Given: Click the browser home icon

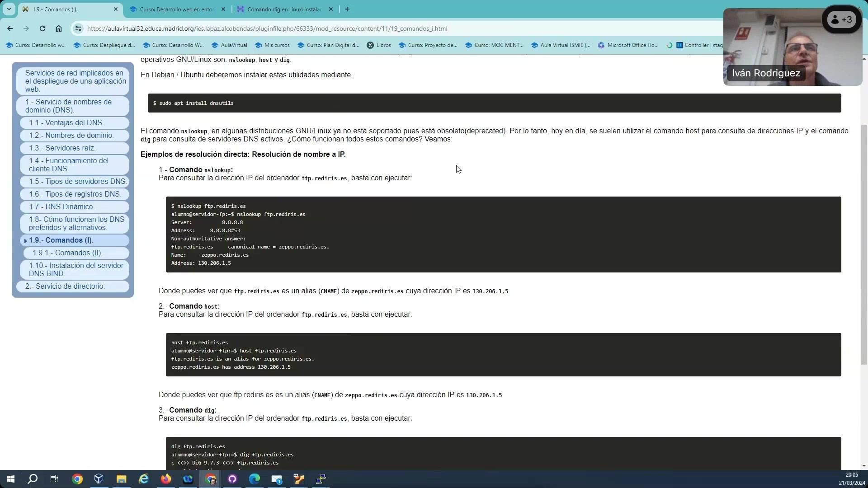Looking at the screenshot, I should (59, 28).
